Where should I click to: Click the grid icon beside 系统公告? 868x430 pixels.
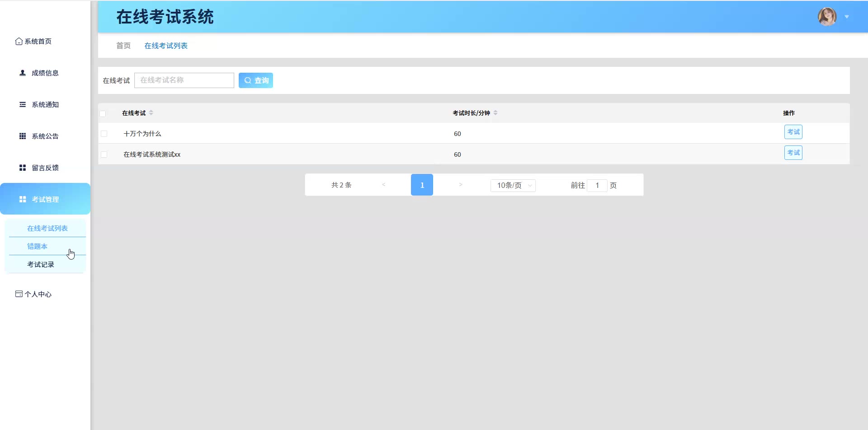[x=22, y=136]
